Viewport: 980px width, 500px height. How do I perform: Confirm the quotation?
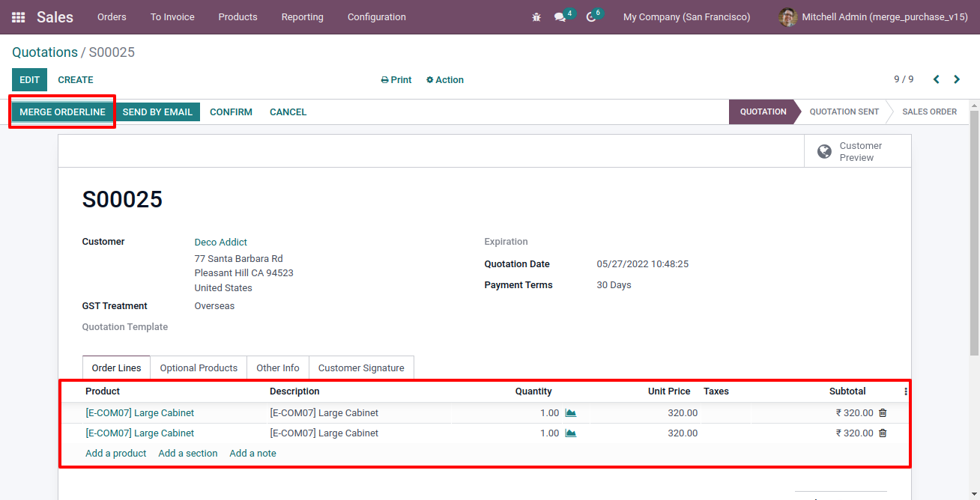(231, 112)
